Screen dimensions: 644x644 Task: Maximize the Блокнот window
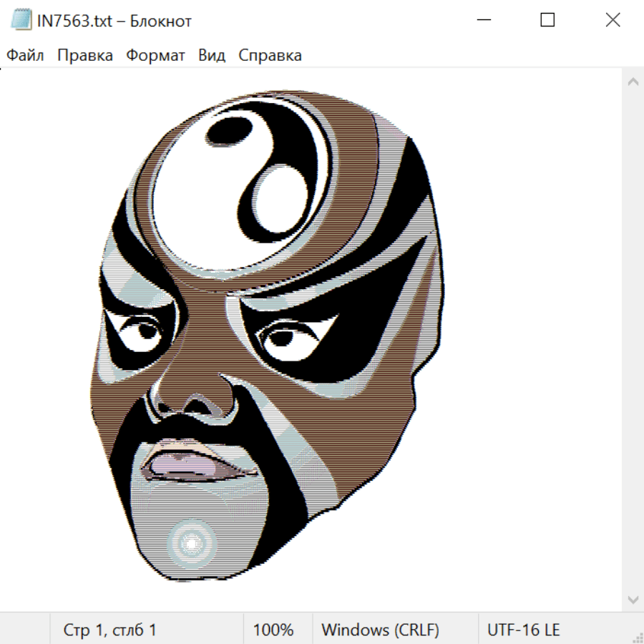(547, 21)
